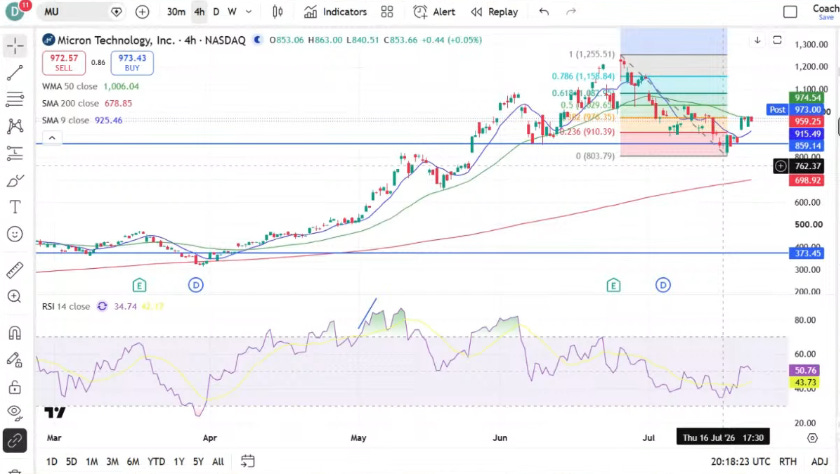Open the Fibonacci tools in left sidebar
The image size is (840, 474).
(15, 99)
